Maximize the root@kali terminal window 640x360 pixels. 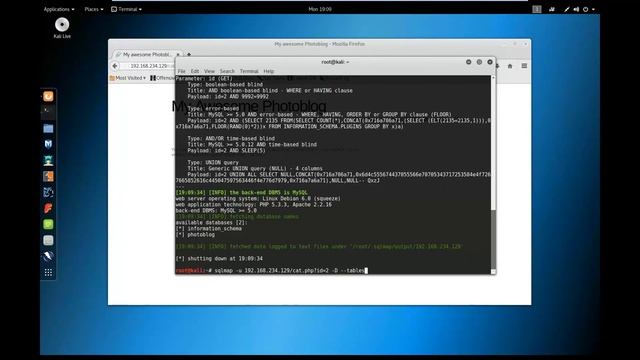pos(479,62)
